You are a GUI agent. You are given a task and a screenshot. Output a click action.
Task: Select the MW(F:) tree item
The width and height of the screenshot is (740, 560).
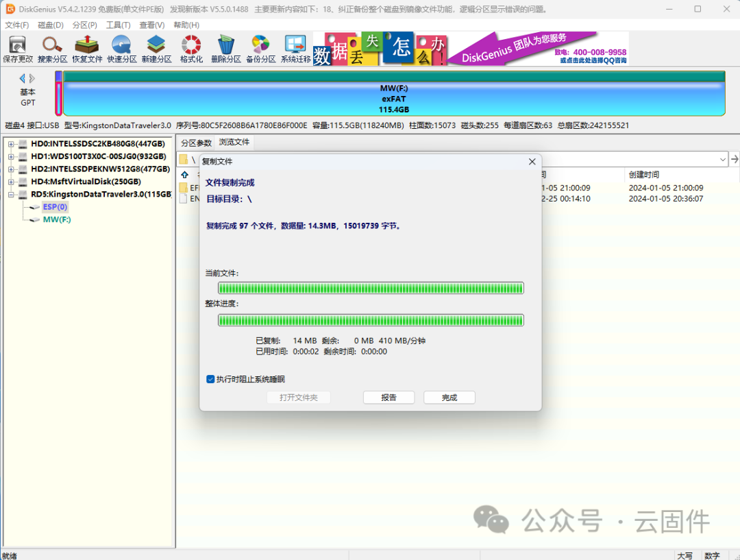click(57, 219)
